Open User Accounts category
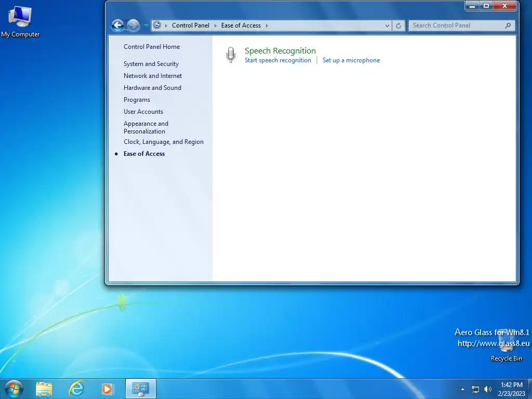Image resolution: width=532 pixels, height=399 pixels. tap(143, 112)
